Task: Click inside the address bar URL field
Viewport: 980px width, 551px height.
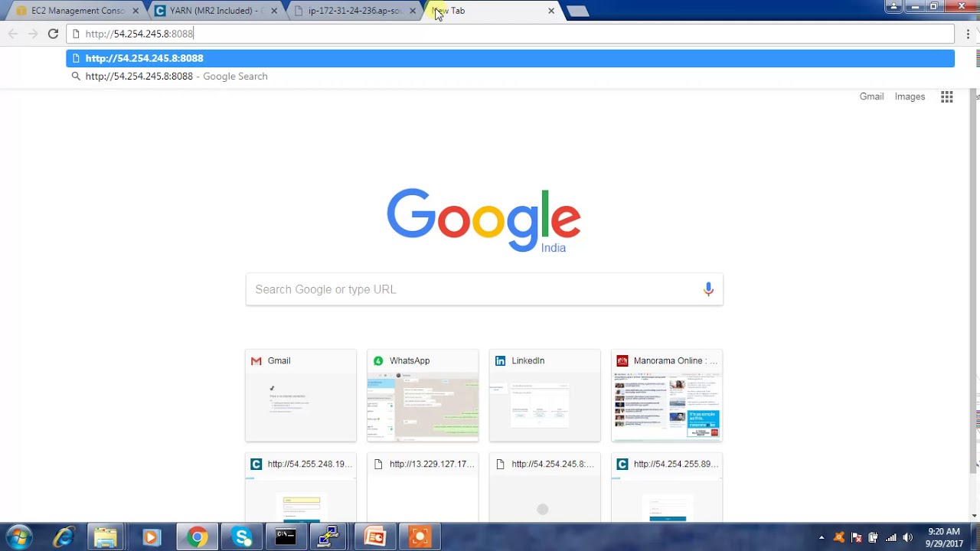Action: [510, 34]
